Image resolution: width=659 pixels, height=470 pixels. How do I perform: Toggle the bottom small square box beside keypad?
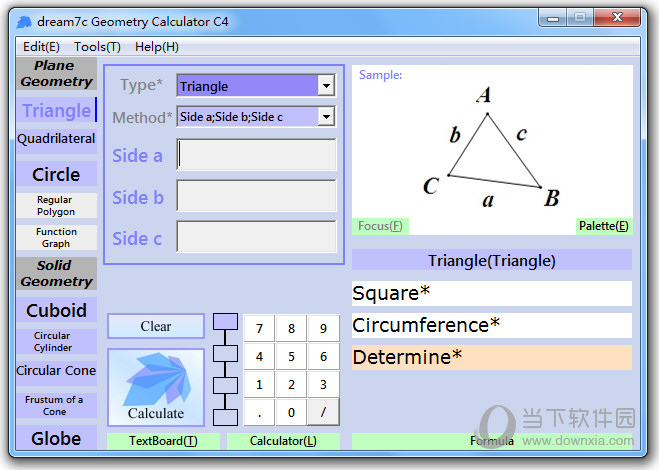(227, 416)
